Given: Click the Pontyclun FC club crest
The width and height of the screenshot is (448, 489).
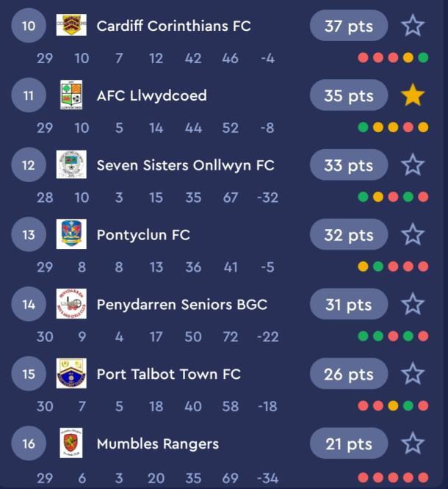Looking at the screenshot, I should [x=71, y=234].
